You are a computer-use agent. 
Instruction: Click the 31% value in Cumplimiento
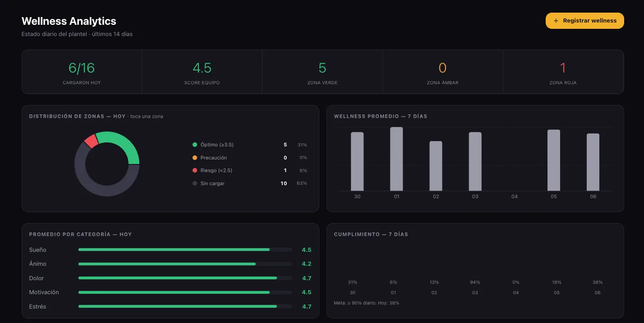(x=353, y=282)
